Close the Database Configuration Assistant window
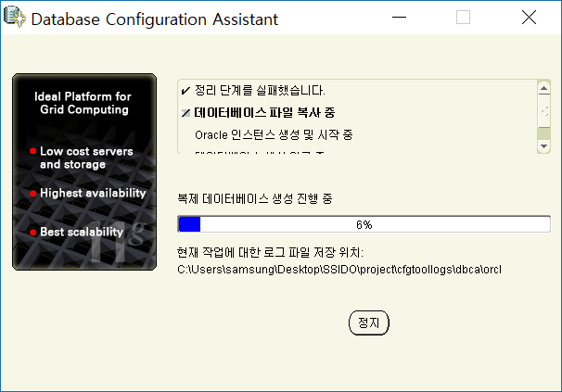The image size is (562, 392). pos(529,18)
